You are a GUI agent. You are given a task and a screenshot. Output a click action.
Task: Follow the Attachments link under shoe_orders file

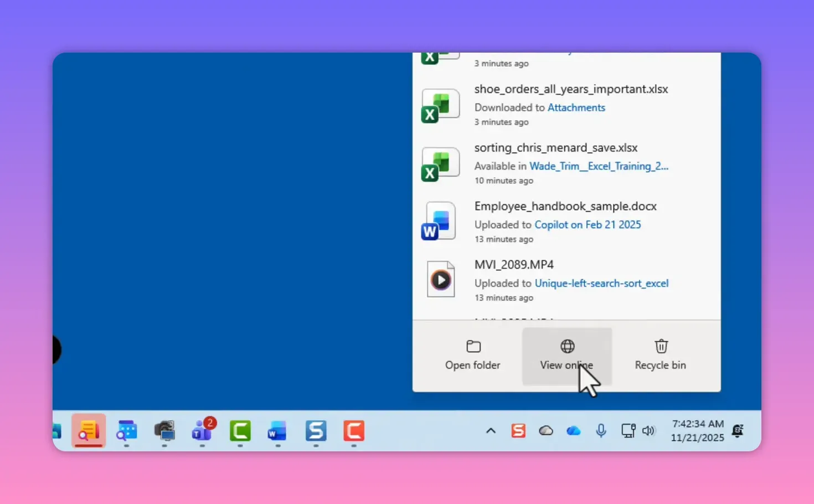click(576, 107)
